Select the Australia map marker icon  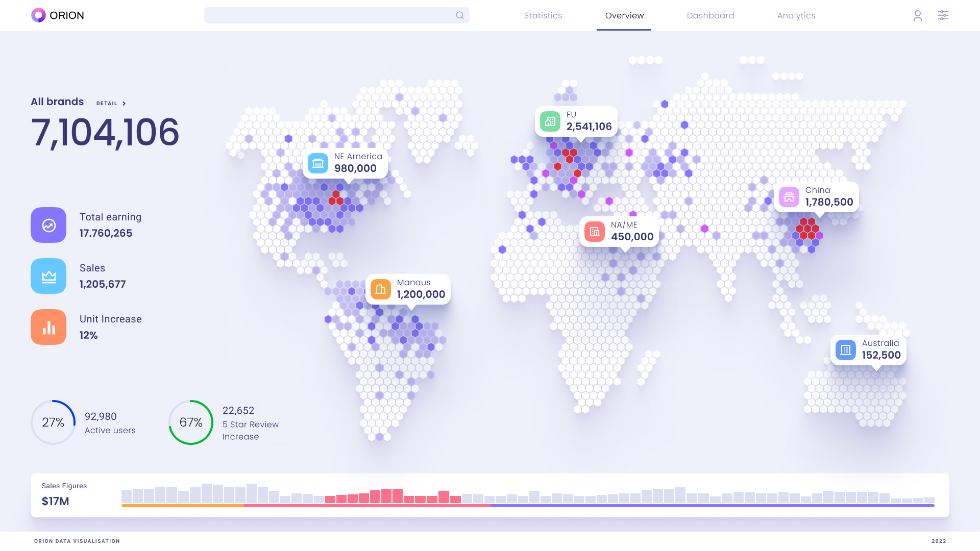pos(845,350)
